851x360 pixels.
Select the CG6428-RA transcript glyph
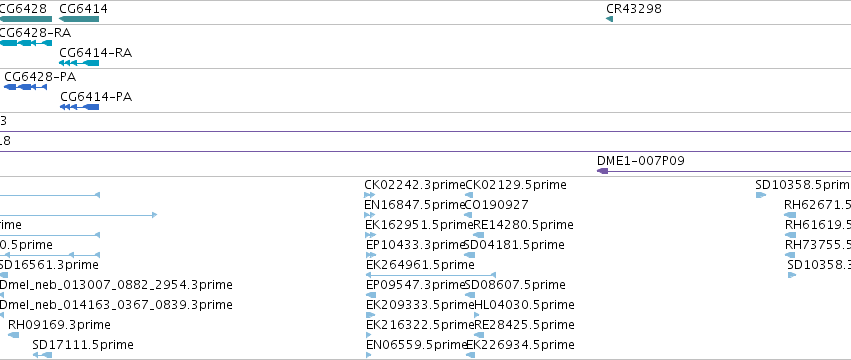(x=26, y=43)
